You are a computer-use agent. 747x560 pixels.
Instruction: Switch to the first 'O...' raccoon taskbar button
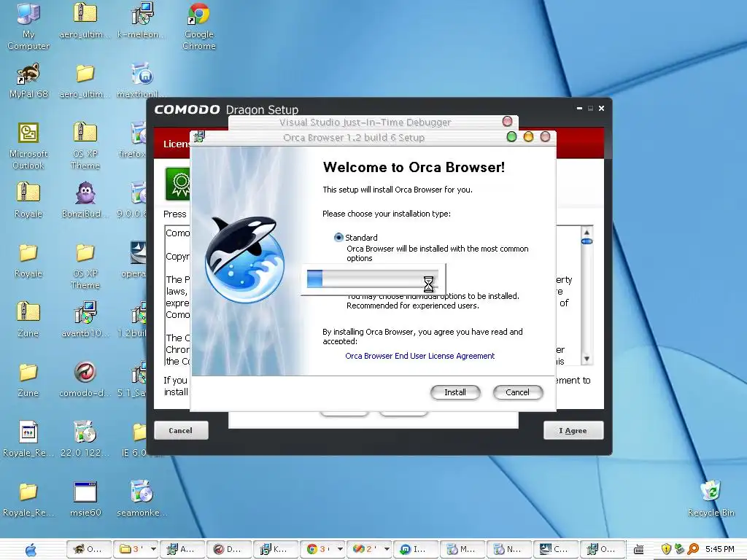(x=88, y=549)
